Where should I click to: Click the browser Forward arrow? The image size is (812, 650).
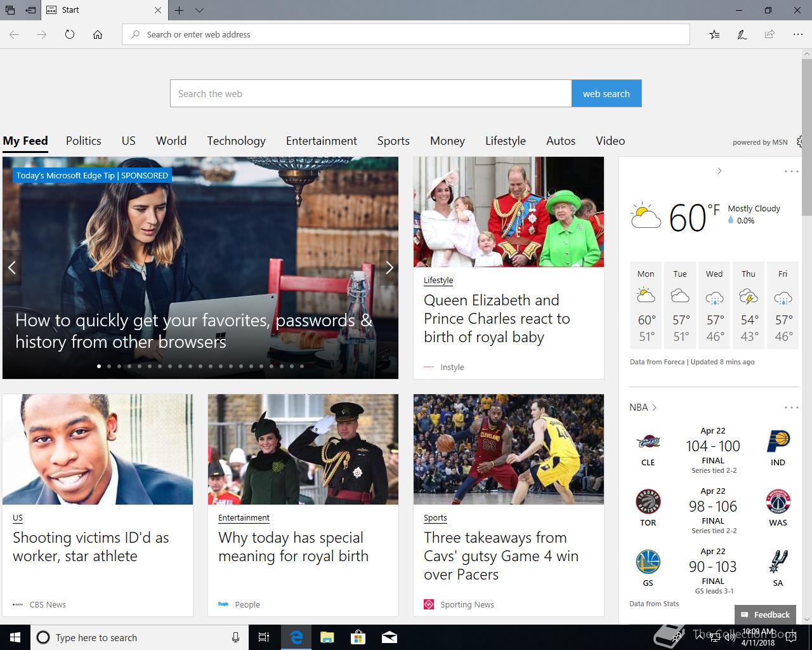tap(42, 34)
